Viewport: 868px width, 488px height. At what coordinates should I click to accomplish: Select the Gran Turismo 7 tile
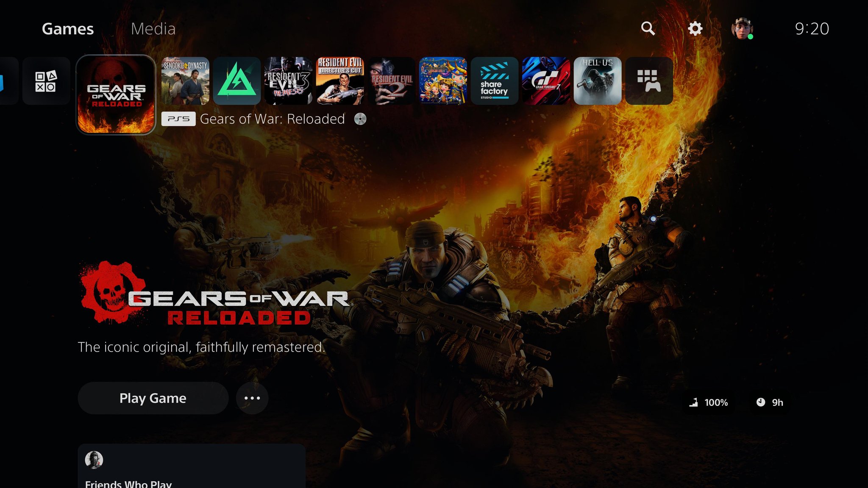coord(546,81)
